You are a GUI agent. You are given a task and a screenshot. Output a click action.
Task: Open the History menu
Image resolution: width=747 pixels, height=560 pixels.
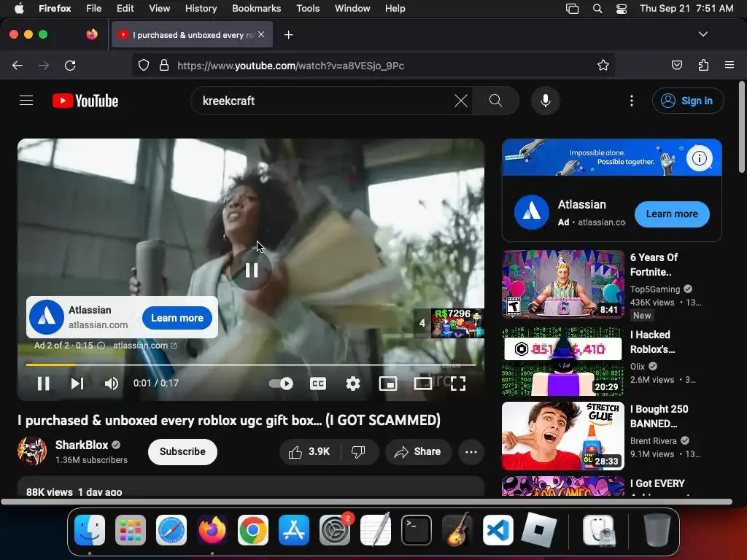click(x=201, y=8)
